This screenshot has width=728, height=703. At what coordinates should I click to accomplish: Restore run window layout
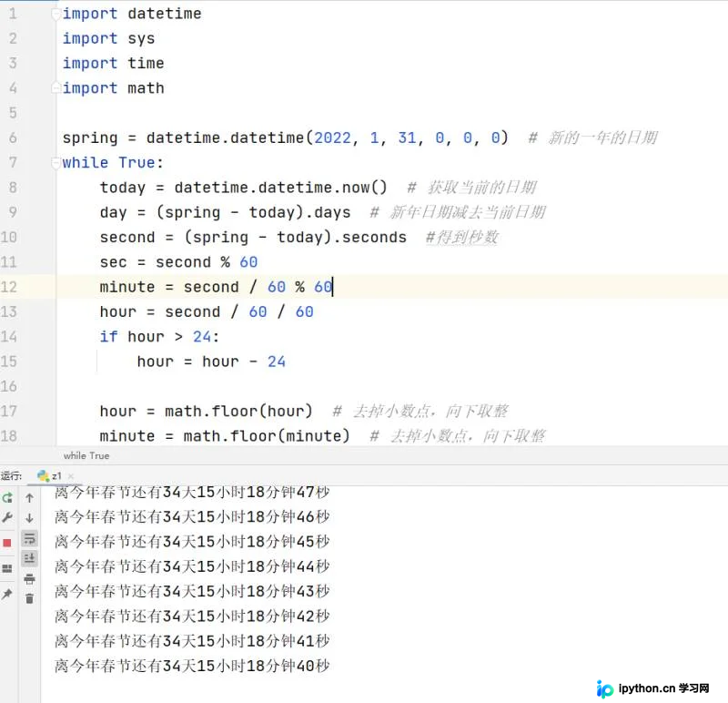(x=7, y=568)
